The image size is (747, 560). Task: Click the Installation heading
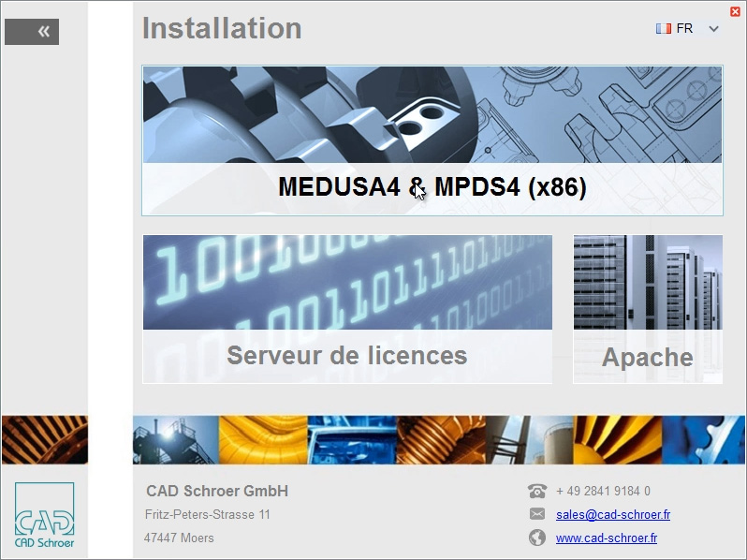[222, 28]
